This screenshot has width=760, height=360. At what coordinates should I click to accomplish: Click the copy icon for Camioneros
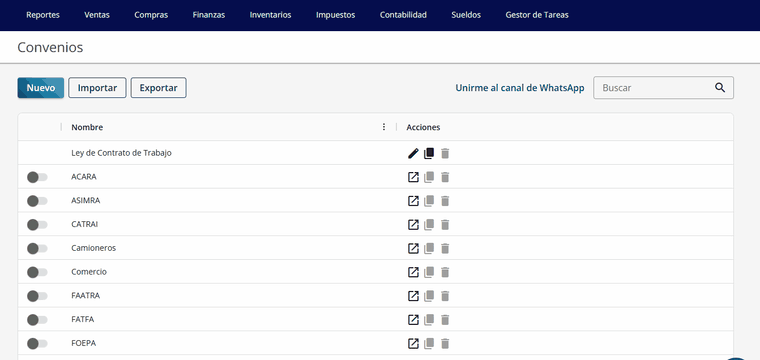tap(429, 249)
